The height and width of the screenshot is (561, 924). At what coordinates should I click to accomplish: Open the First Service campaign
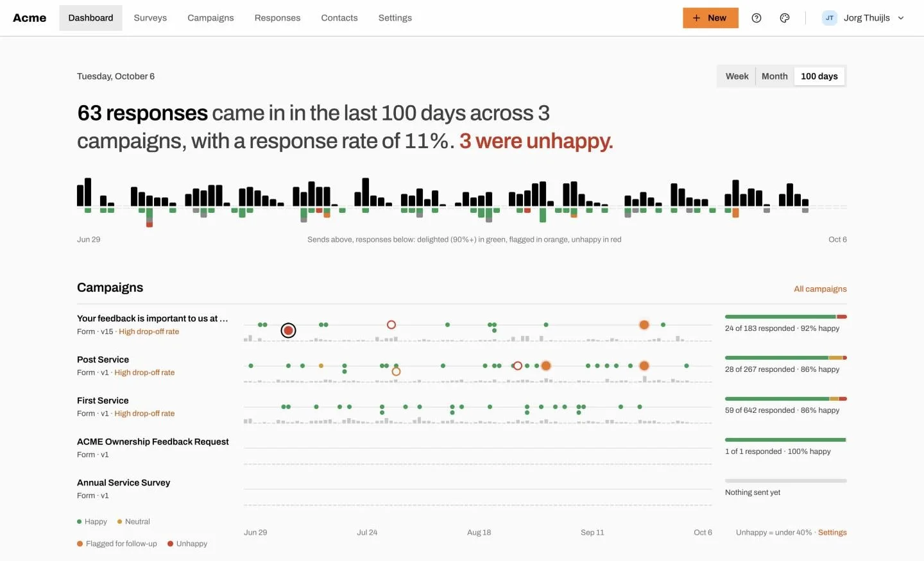point(103,401)
